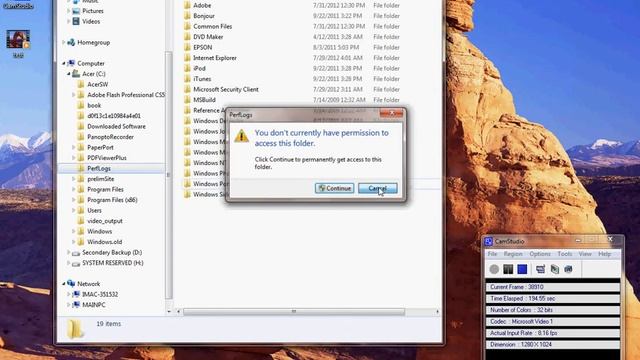Click Cancel in the PerfLogs dialog
The width and height of the screenshot is (640, 360).
pyautogui.click(x=378, y=188)
